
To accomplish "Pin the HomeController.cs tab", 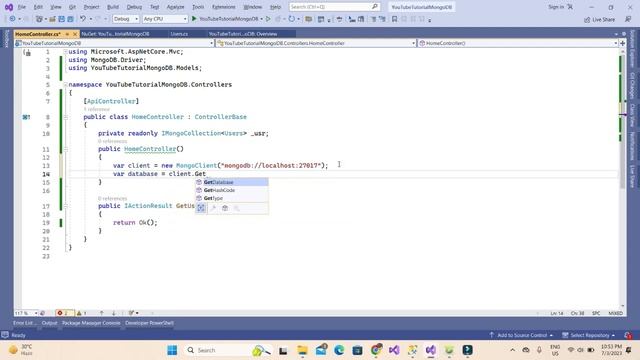I will point(67,34).
